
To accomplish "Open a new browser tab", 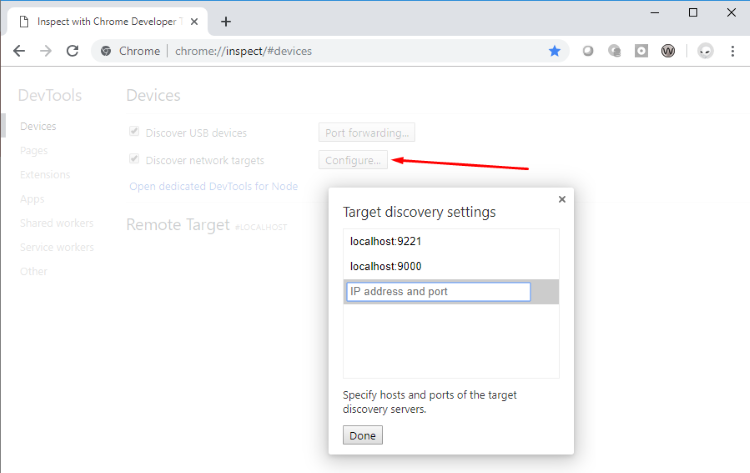I will click(226, 21).
